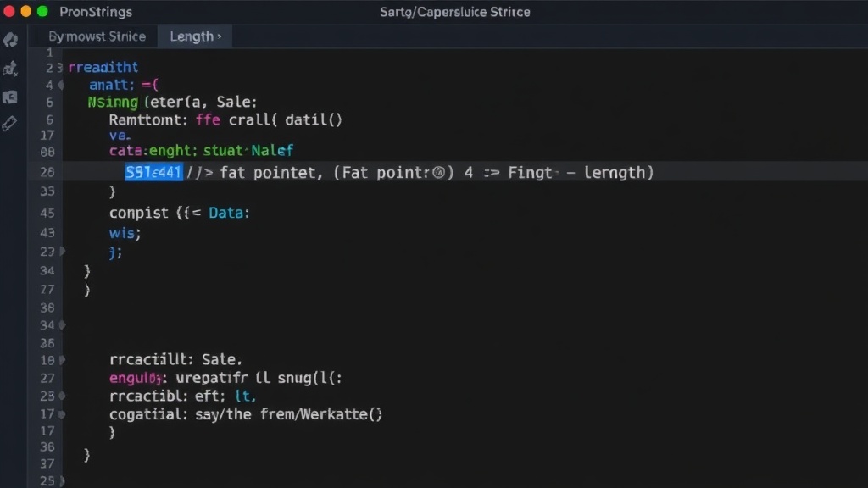The width and height of the screenshot is (868, 488).
Task: Click cata:enght: on line 08
Action: coord(153,151)
